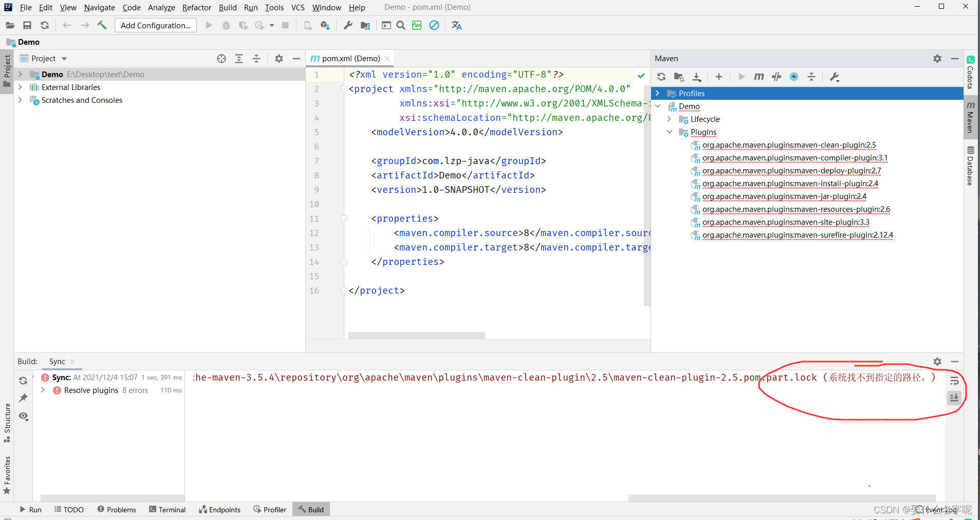Expand Profiles node in Maven panel
The width and height of the screenshot is (980, 520).
[657, 93]
